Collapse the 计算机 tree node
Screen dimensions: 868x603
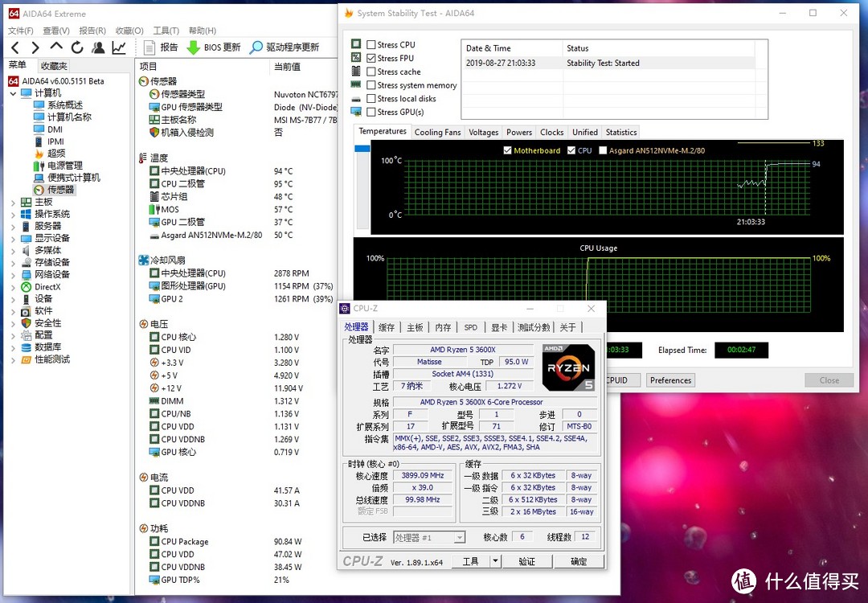pos(14,93)
